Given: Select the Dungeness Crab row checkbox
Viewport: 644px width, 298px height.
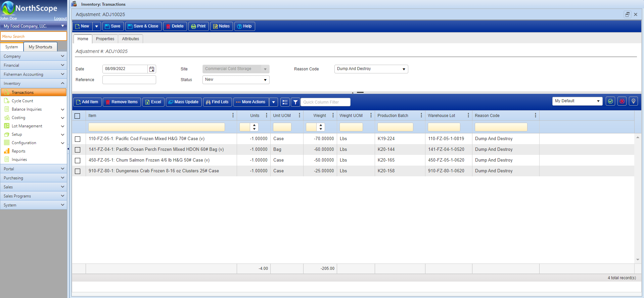Looking at the screenshot, I should click(78, 171).
